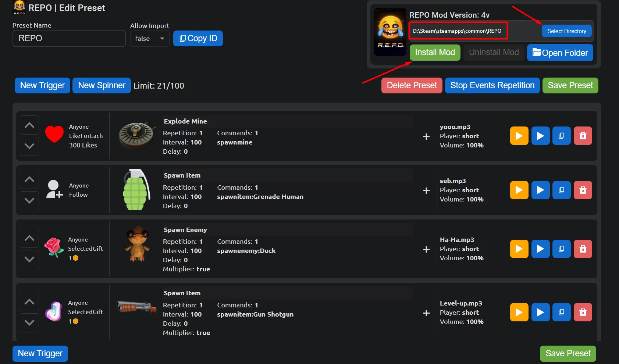The image size is (619, 364).
Task: Click the green grenade thumbnail
Action: pyautogui.click(x=136, y=190)
